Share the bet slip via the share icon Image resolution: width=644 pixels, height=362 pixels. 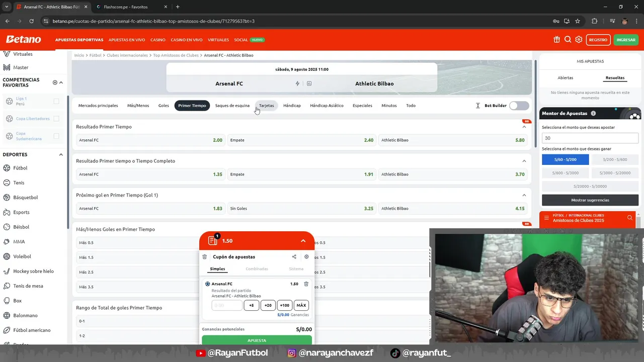(x=294, y=257)
